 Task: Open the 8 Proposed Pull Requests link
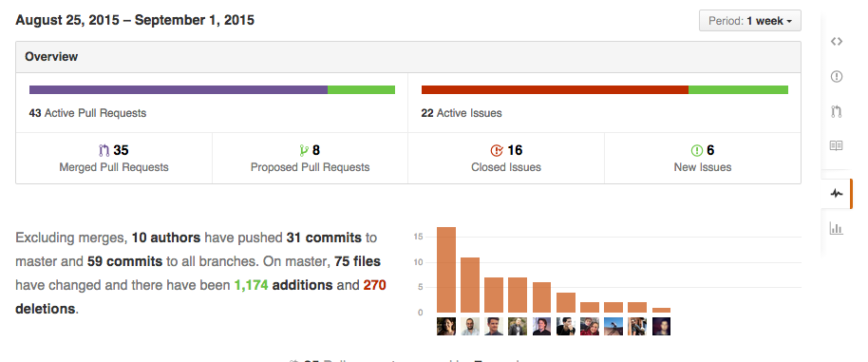[310, 159]
